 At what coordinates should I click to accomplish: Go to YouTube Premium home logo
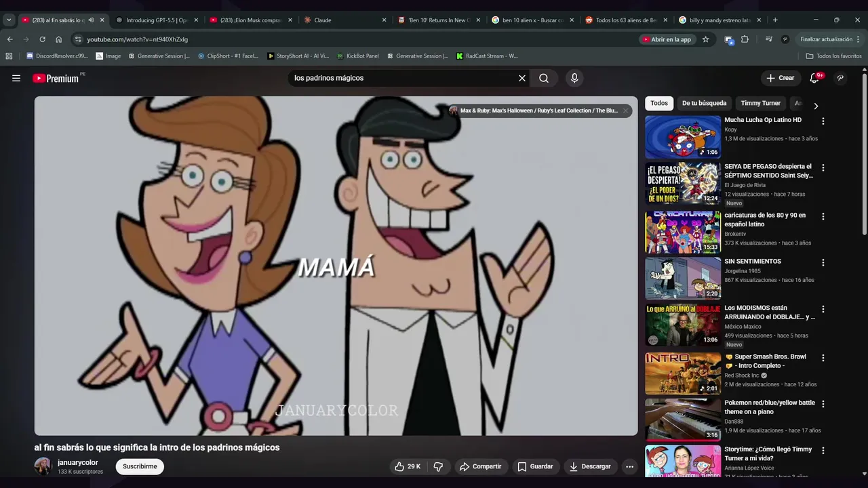57,78
